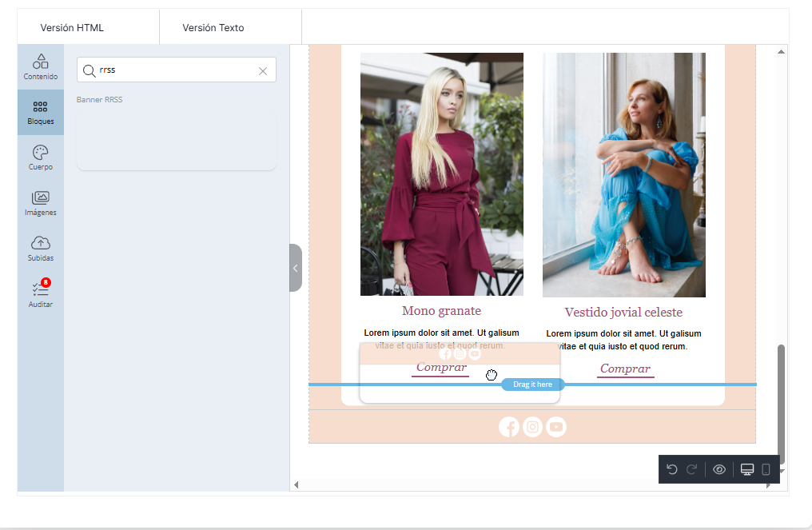This screenshot has width=812, height=530.
Task: Switch to the Versión Texto tab
Action: coord(213,28)
